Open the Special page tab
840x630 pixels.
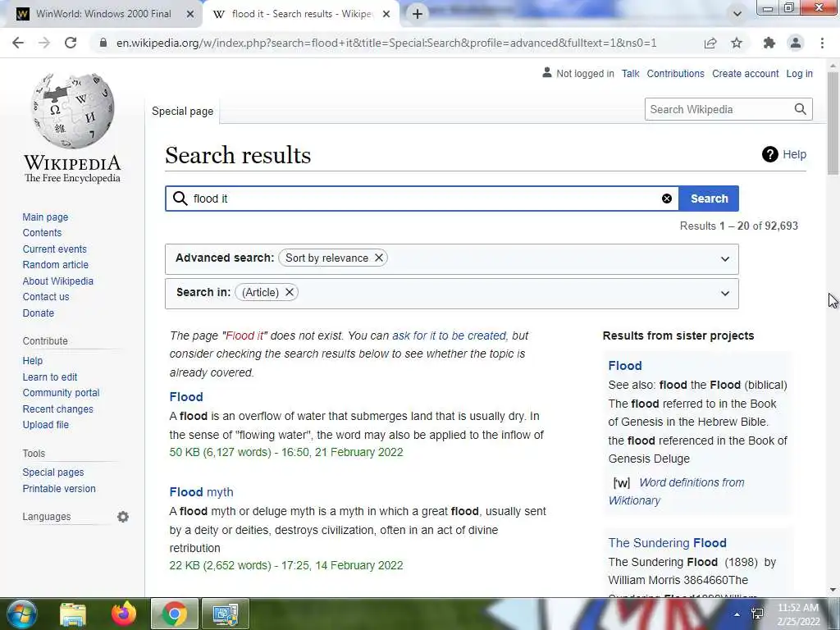tap(182, 112)
